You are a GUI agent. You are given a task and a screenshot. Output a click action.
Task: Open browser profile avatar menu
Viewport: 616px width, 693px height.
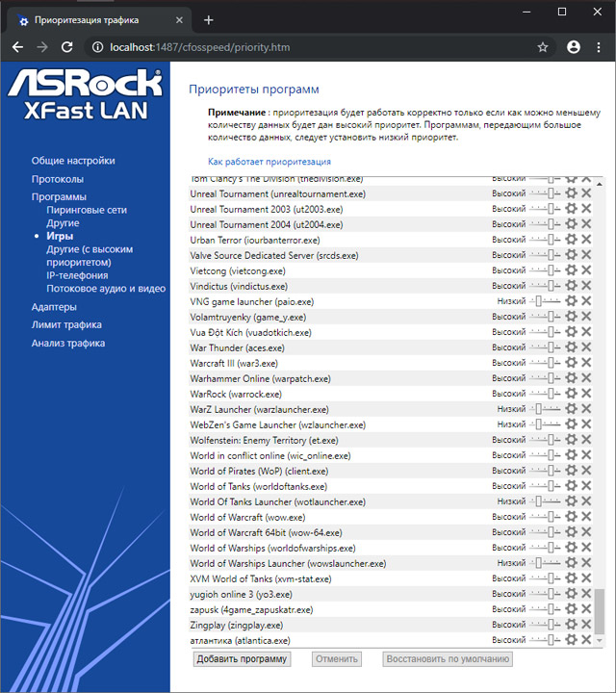pos(574,47)
